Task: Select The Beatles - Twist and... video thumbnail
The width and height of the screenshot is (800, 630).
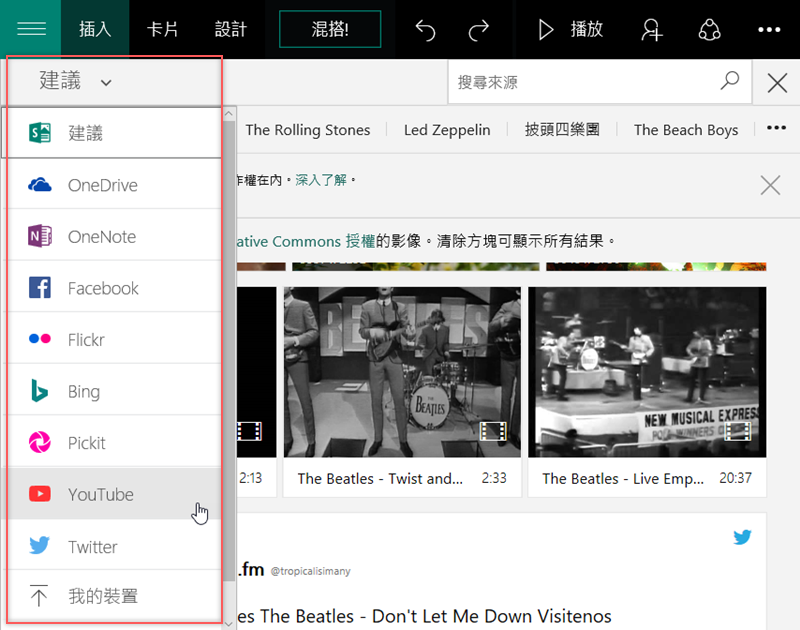Action: (x=401, y=372)
